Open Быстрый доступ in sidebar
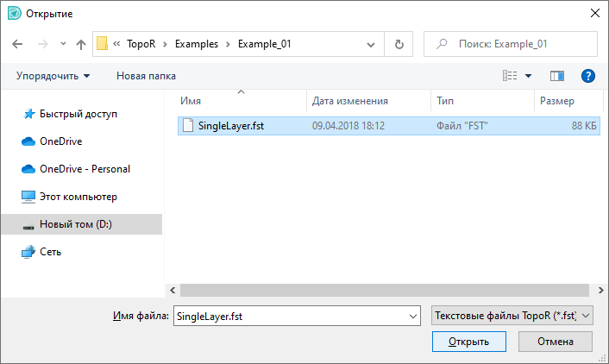This screenshot has width=609, height=364. pos(78,114)
